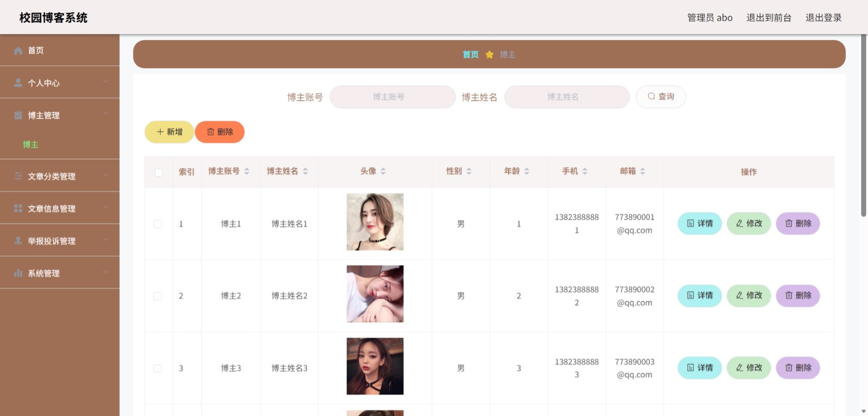
Task: Click the 索引 column header
Action: (x=187, y=172)
